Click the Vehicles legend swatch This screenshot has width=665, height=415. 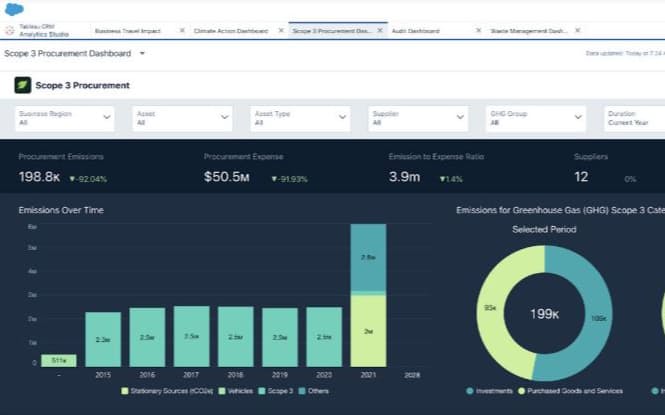pyautogui.click(x=222, y=391)
